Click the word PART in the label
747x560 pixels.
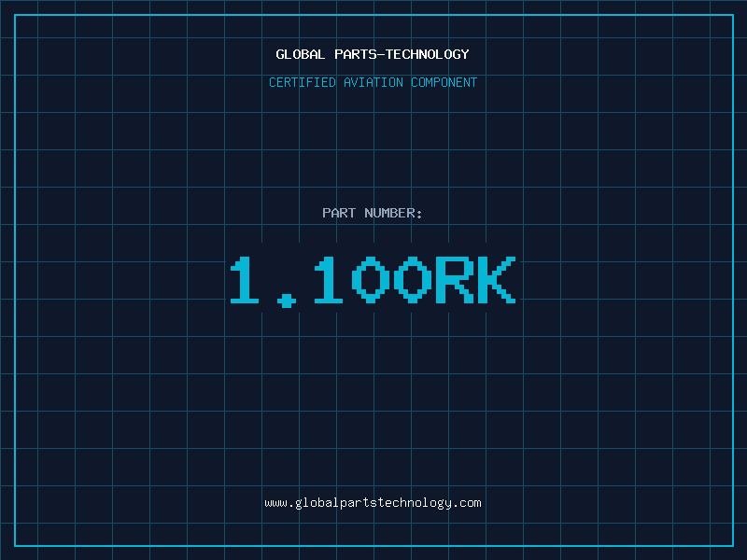[x=339, y=213]
